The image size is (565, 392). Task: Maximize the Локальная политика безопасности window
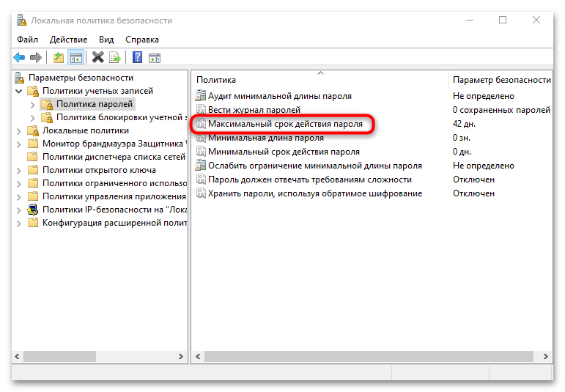click(x=503, y=20)
